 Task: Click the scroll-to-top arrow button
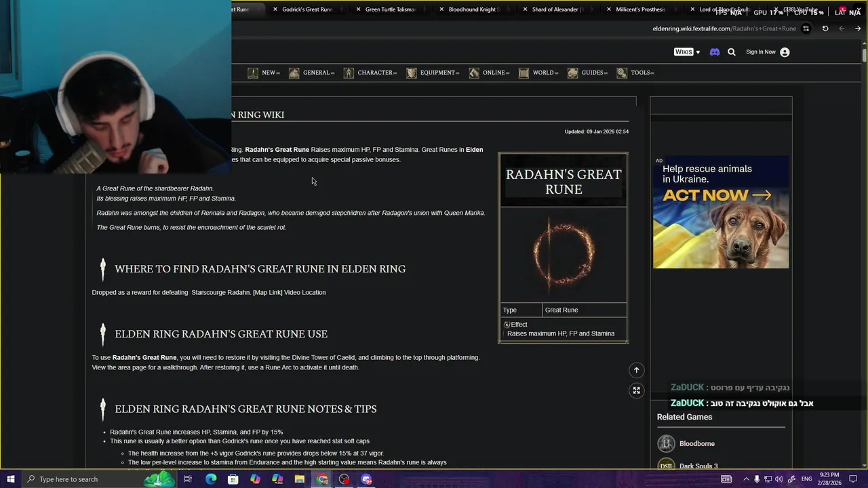pyautogui.click(x=636, y=370)
